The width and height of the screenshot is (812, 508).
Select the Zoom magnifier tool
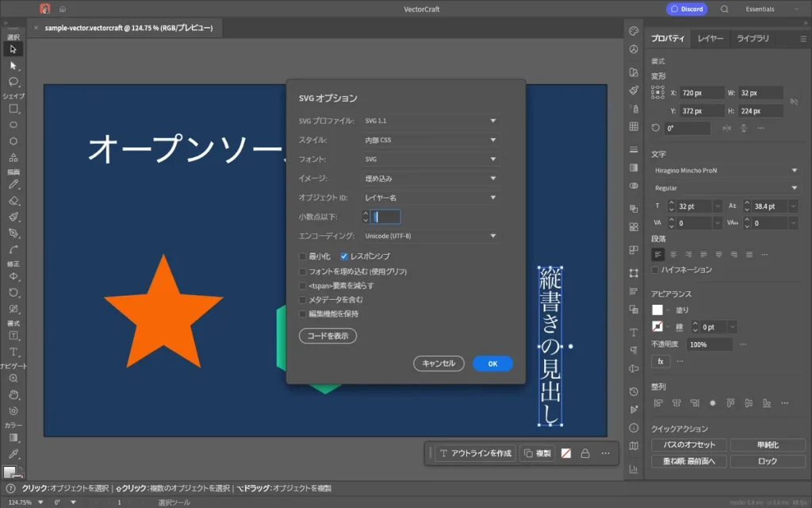click(13, 379)
